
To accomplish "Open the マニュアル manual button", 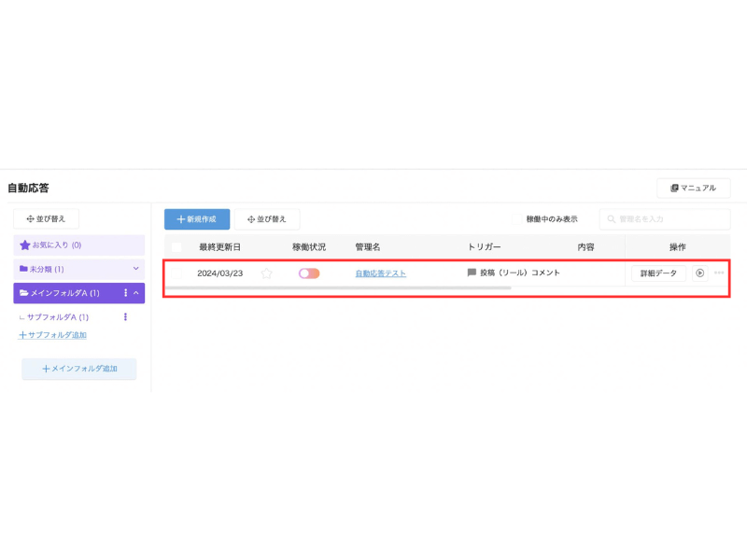I will [x=693, y=189].
